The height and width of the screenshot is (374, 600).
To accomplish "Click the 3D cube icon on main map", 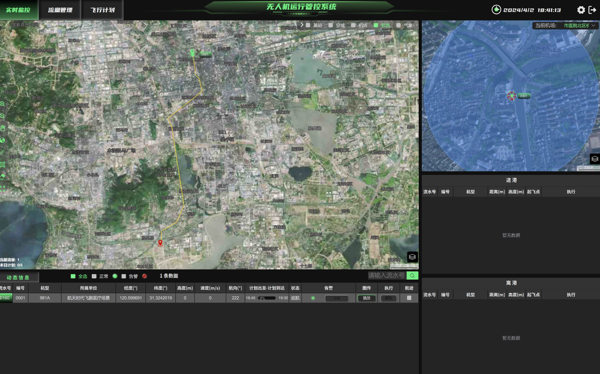I will [412, 257].
